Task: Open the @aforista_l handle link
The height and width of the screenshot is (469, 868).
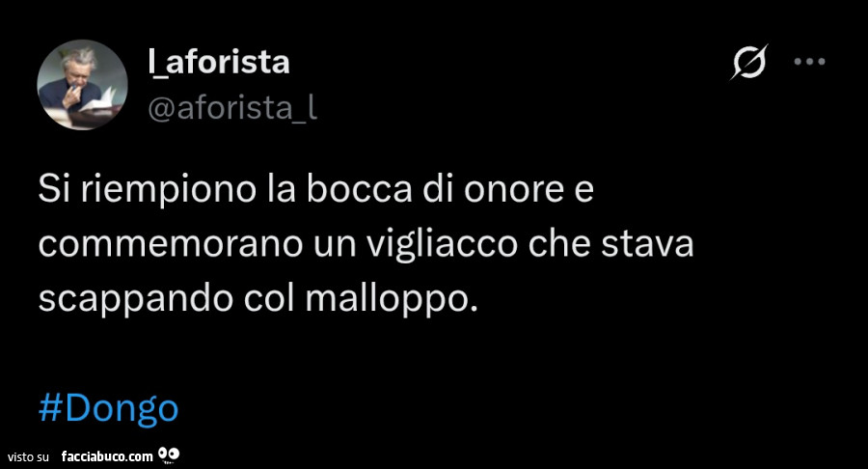Action: (232, 107)
